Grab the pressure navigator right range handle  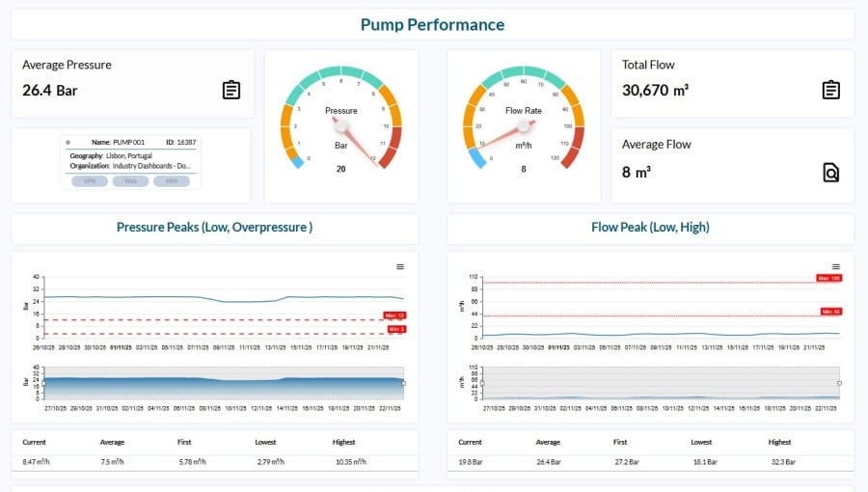403,383
